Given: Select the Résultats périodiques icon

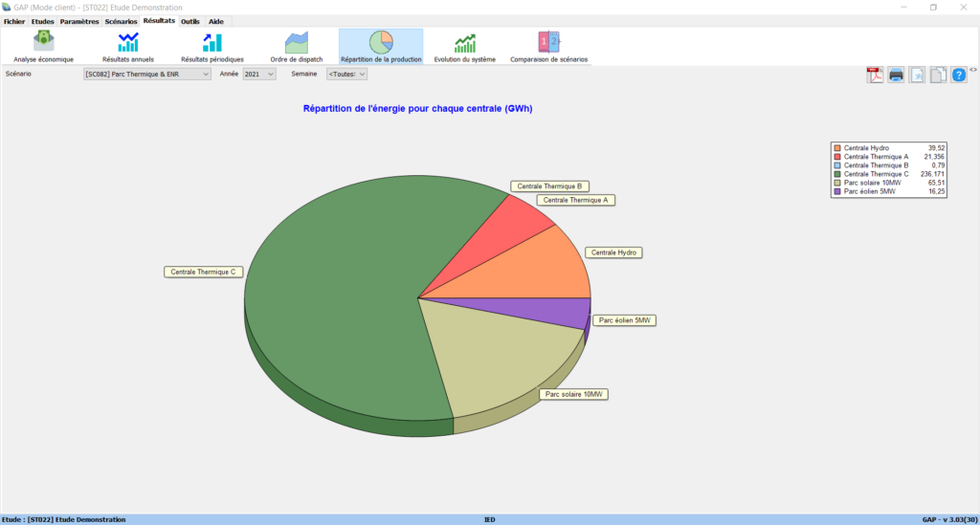Looking at the screenshot, I should point(212,45).
